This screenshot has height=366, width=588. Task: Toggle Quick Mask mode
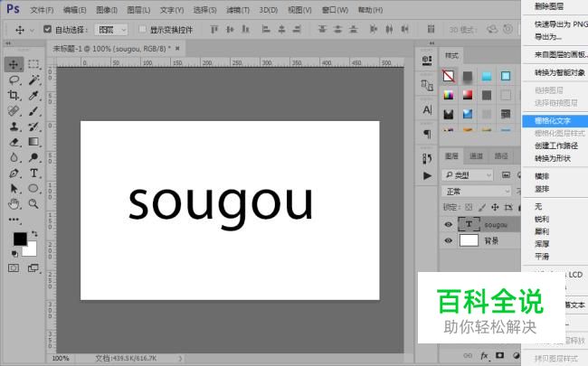[14, 267]
